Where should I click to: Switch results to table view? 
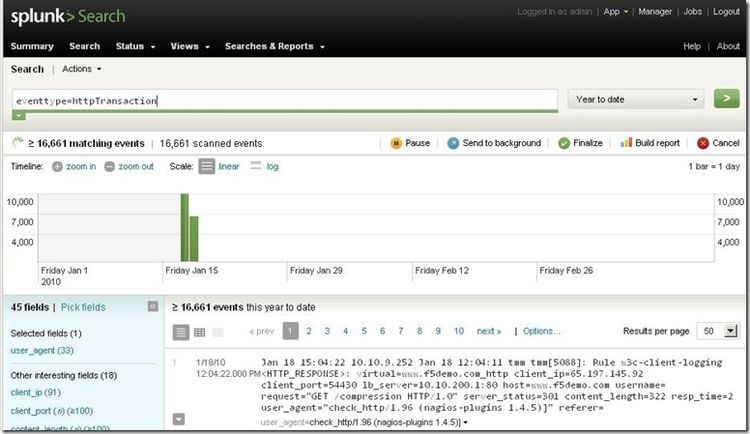[x=199, y=332]
